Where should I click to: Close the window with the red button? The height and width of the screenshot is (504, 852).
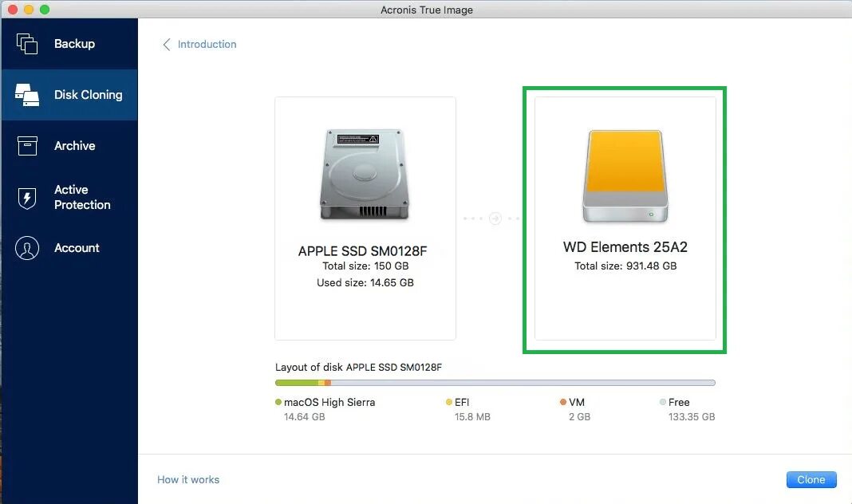(13, 10)
